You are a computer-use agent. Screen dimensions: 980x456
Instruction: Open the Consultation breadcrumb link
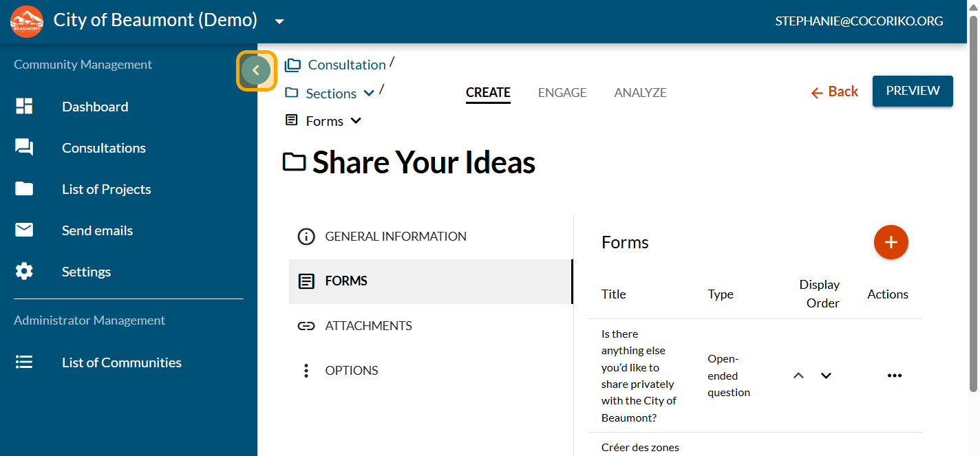(x=346, y=65)
